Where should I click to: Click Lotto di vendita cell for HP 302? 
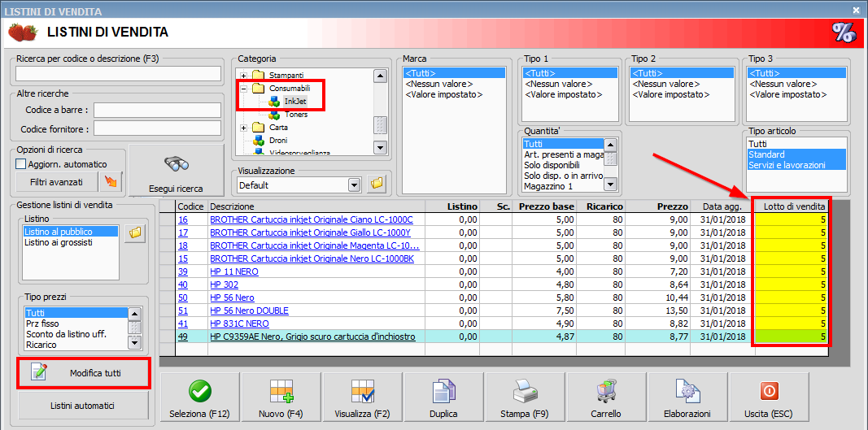pos(792,285)
